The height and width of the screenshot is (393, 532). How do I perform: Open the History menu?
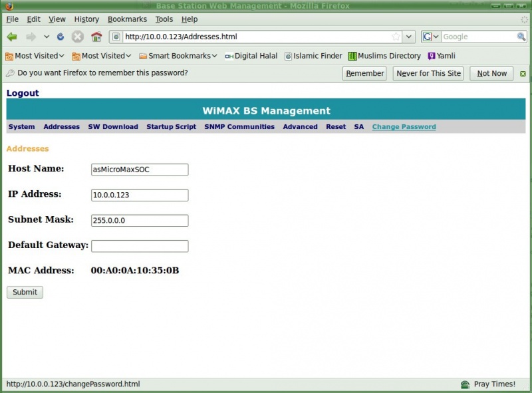click(x=86, y=19)
